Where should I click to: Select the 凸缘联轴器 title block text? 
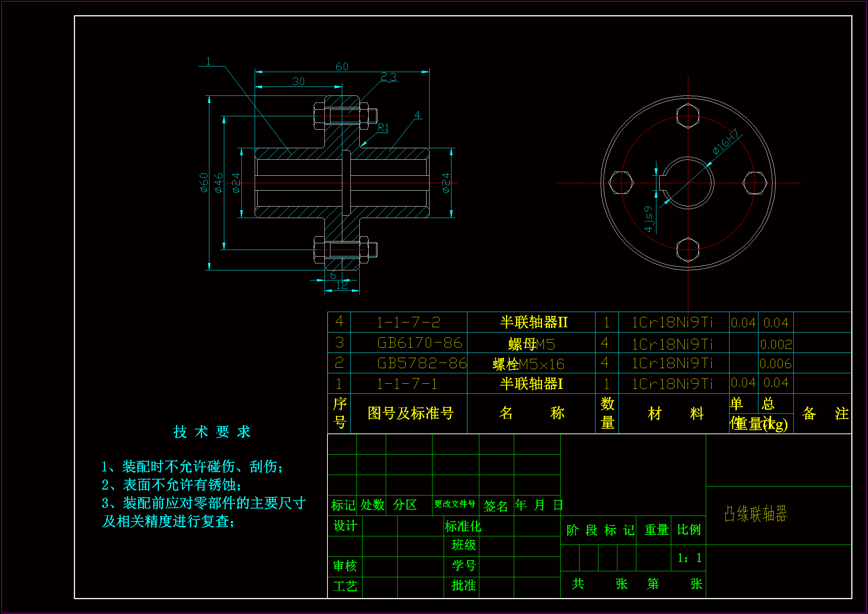(756, 514)
